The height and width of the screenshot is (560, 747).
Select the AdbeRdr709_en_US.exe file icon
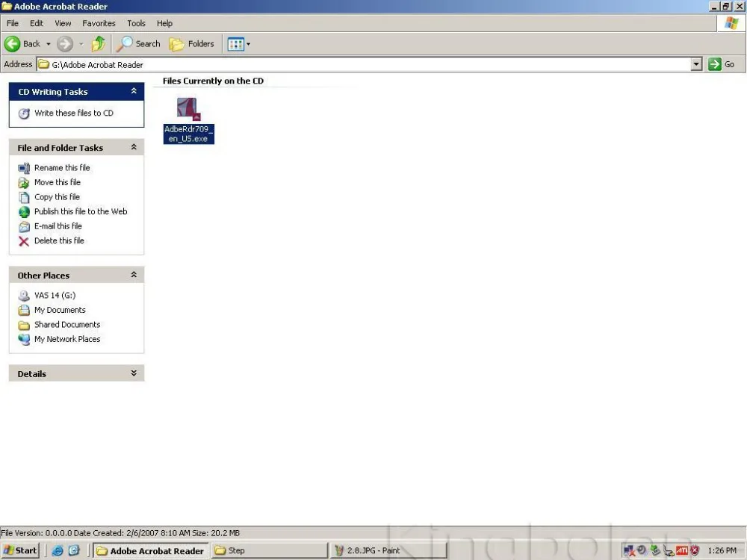[189, 110]
